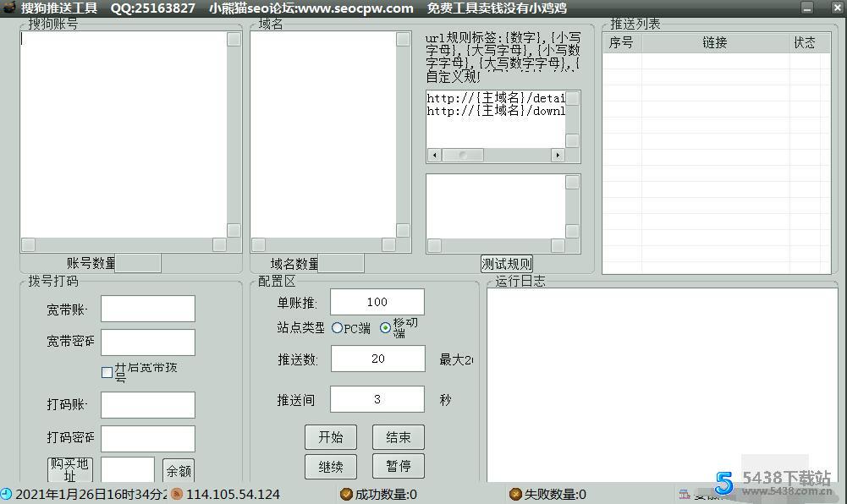Click URL rule box right scroll arrow
This screenshot has height=504, width=847.
click(x=558, y=155)
